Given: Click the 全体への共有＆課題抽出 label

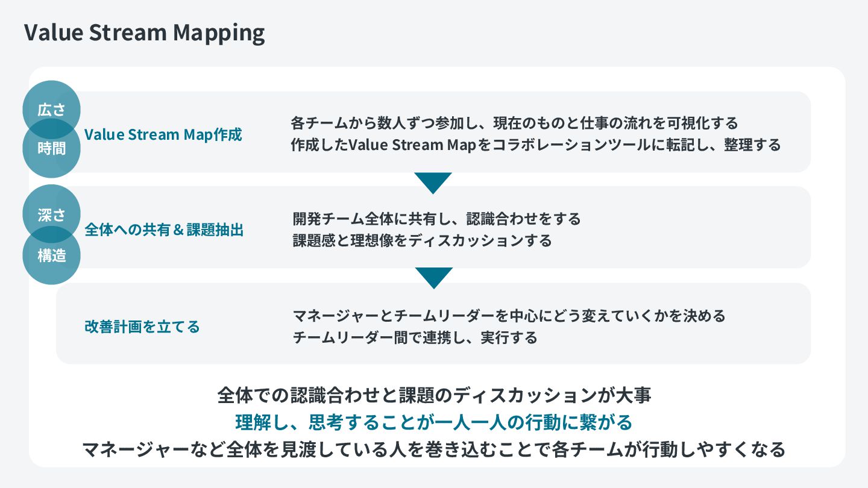Looking at the screenshot, I should (x=164, y=230).
